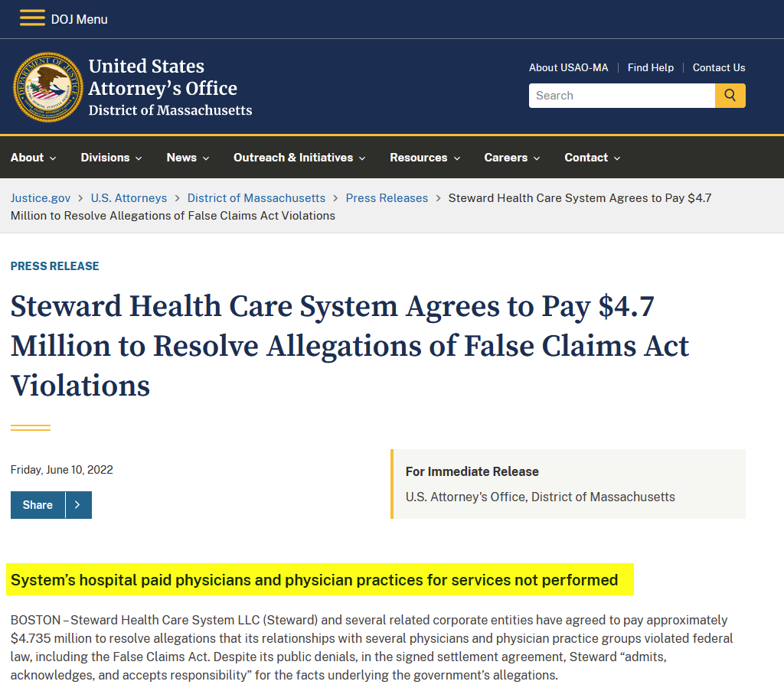Click the yellow search magnifier button
This screenshot has width=784, height=691.
click(730, 96)
